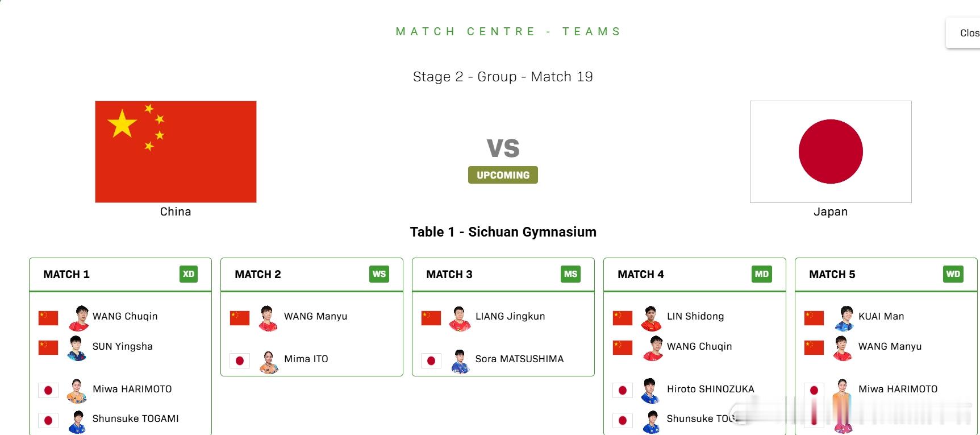Select the WD badge on Match 5

click(x=954, y=274)
